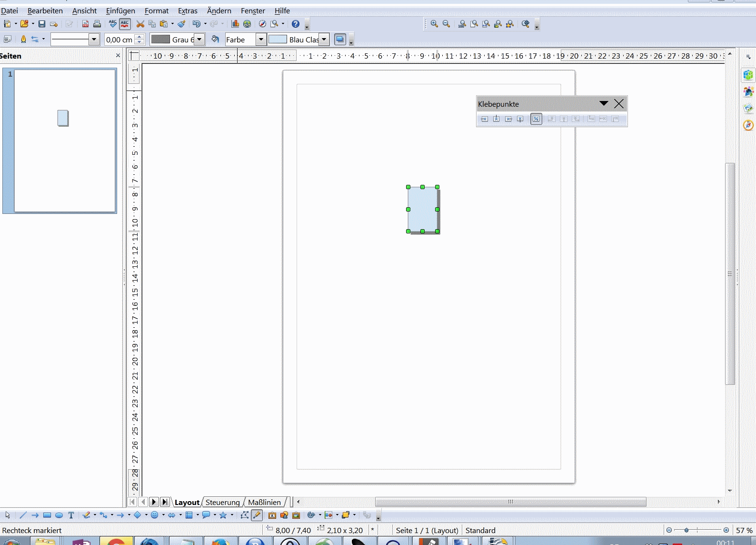Export document directly as PDF
The height and width of the screenshot is (545, 756).
[85, 24]
